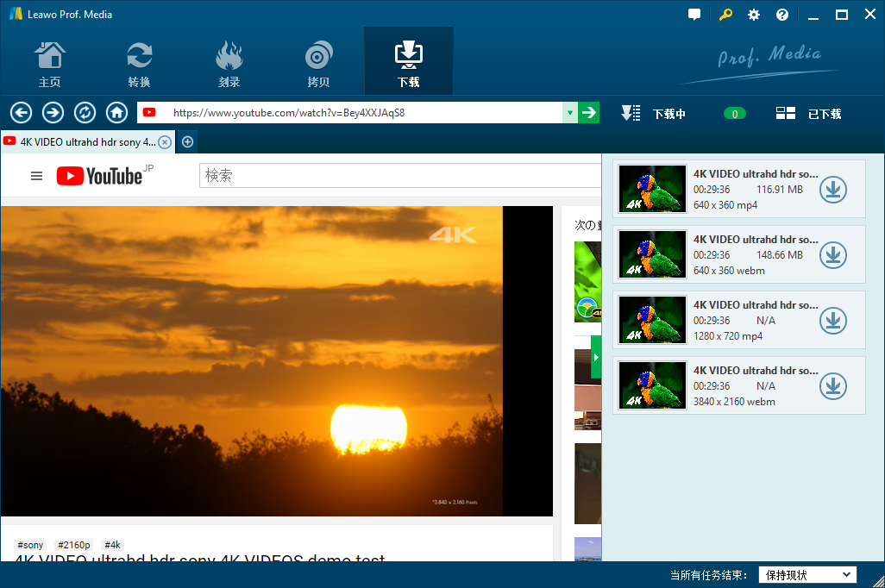This screenshot has width=885, height=588.
Task: Open the help question mark
Action: 782,15
